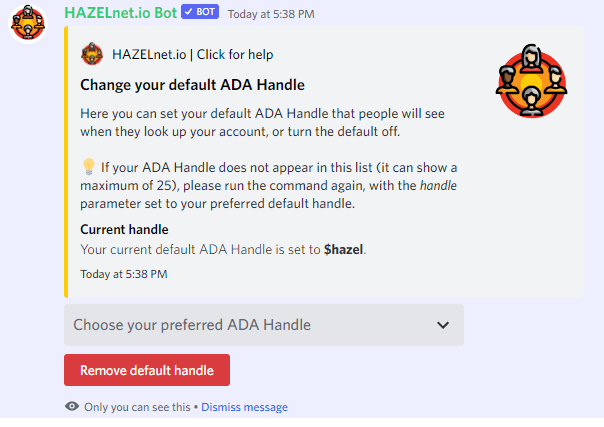Expand the dropdown chevron arrow
The image size is (604, 427).
click(443, 325)
